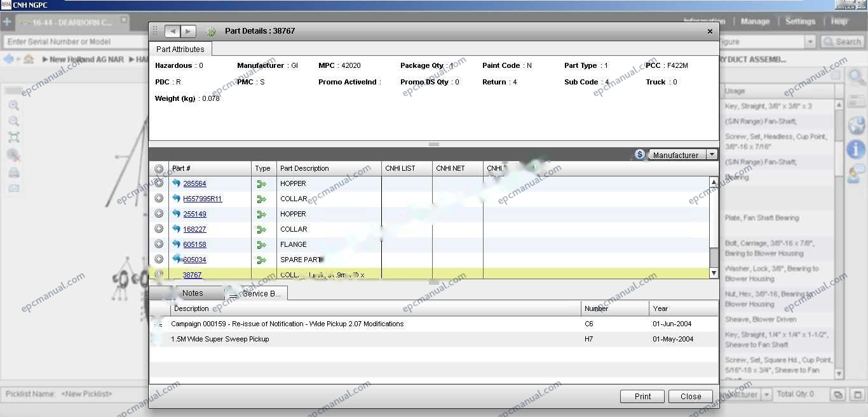Click the blue information icon in right sidebar
This screenshot has height=417, width=868.
pyautogui.click(x=857, y=149)
